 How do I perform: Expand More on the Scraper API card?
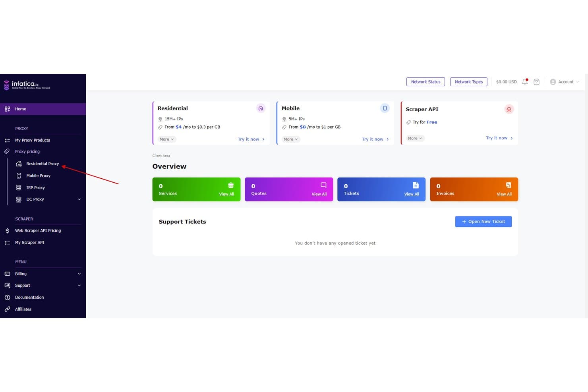[x=415, y=138]
